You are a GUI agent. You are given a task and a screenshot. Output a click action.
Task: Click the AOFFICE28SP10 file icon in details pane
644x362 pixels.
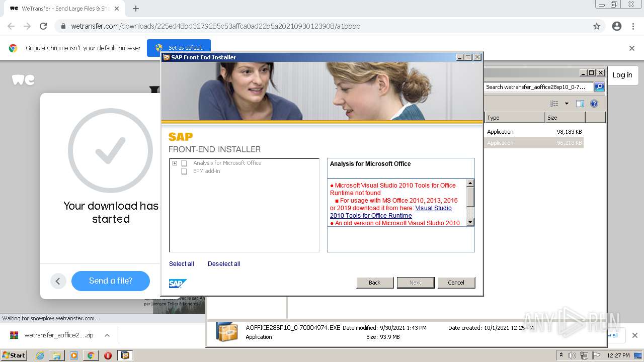point(227,332)
